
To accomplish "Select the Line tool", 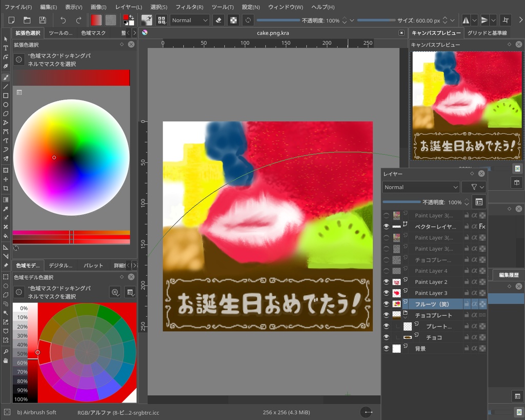I will pos(5,87).
